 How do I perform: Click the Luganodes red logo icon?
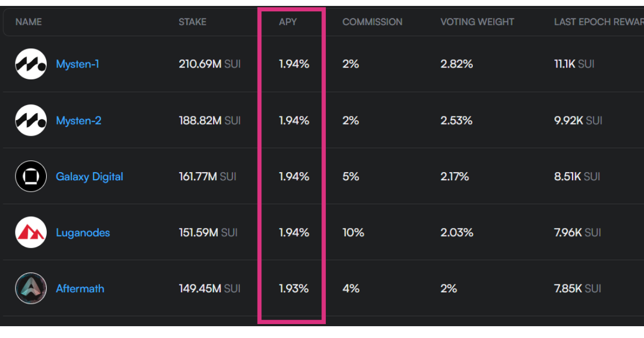(x=31, y=232)
